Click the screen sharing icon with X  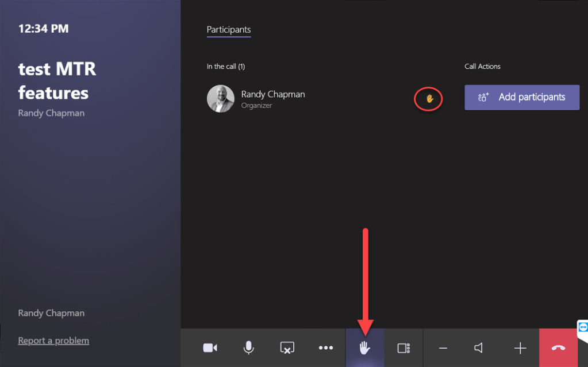coord(287,348)
